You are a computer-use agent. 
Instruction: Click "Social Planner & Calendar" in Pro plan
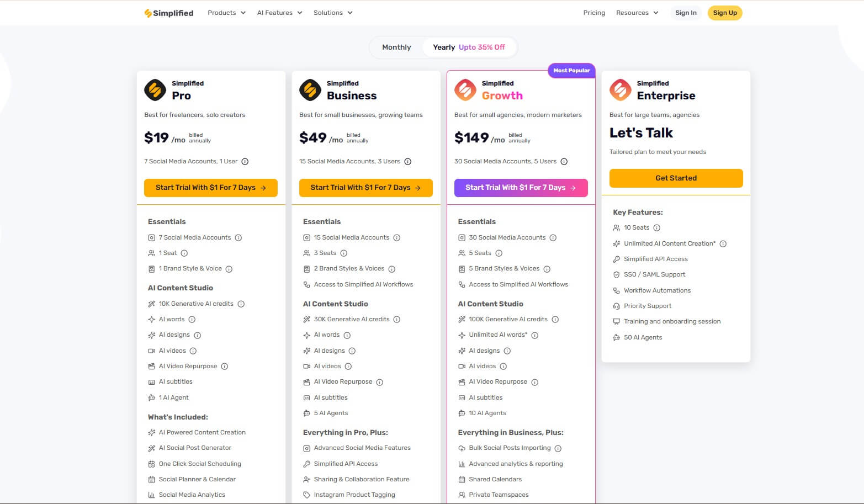197,479
